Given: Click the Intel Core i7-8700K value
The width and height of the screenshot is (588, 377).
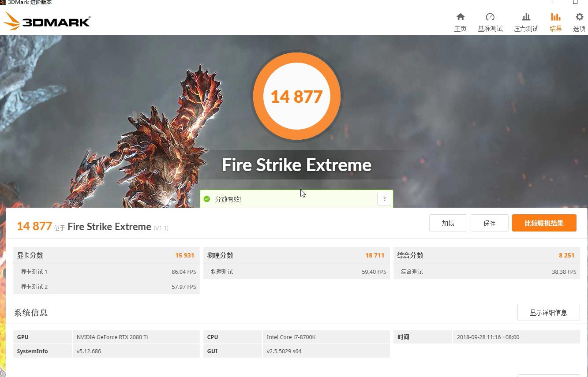Looking at the screenshot, I should (291, 337).
